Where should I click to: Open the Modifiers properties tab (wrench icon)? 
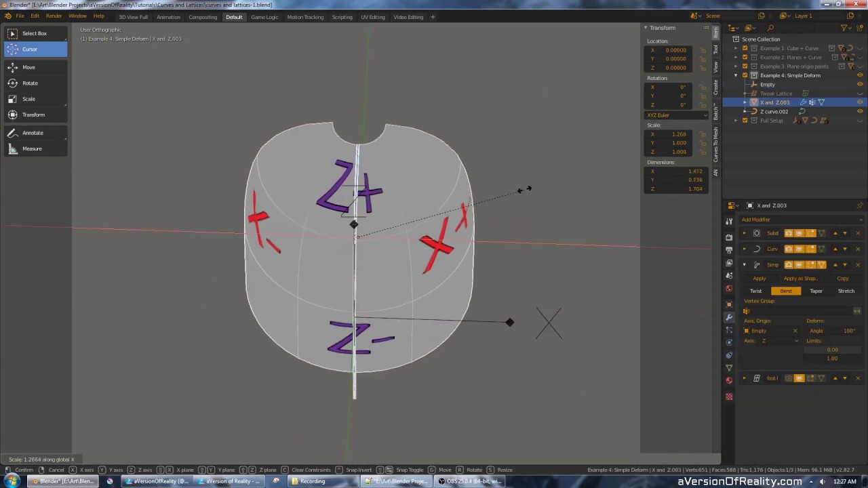[729, 317]
